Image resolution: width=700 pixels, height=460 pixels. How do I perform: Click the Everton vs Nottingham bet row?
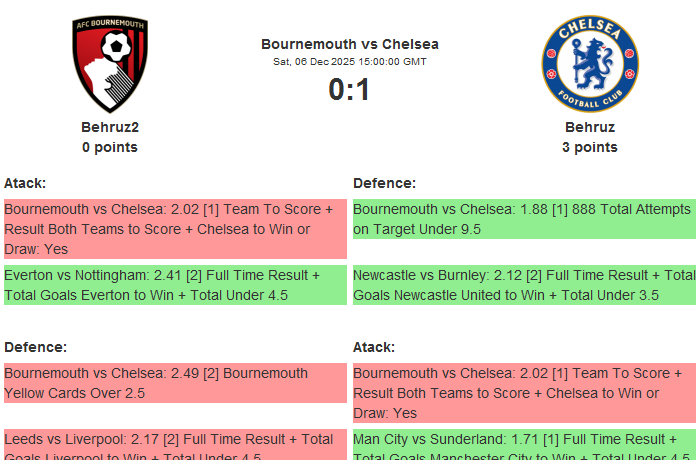click(x=175, y=284)
